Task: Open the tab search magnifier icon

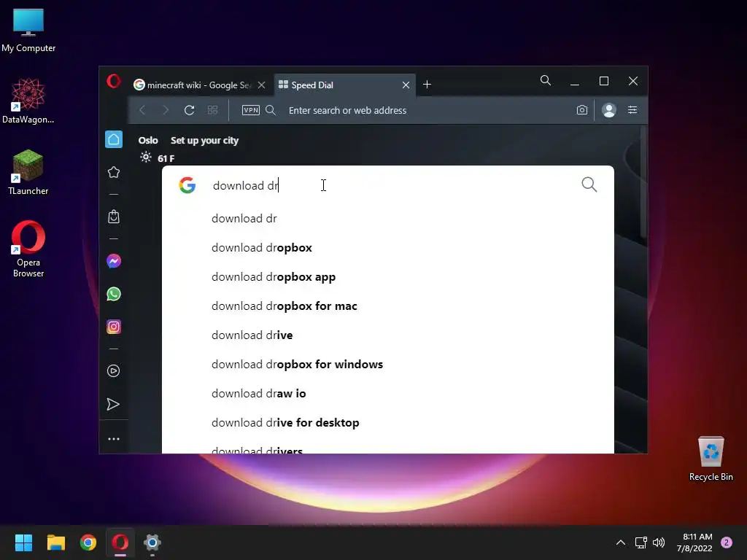Action: point(546,80)
